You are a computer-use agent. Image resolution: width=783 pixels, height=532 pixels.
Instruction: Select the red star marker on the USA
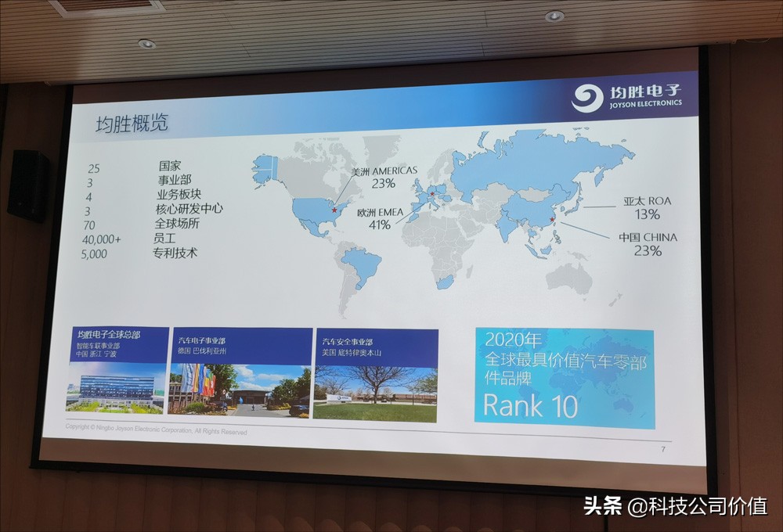point(333,209)
